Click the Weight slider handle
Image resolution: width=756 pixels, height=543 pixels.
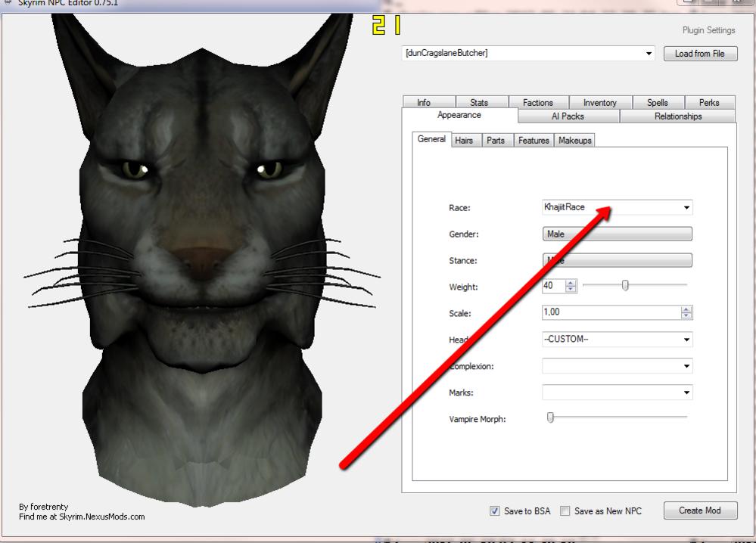(x=625, y=285)
